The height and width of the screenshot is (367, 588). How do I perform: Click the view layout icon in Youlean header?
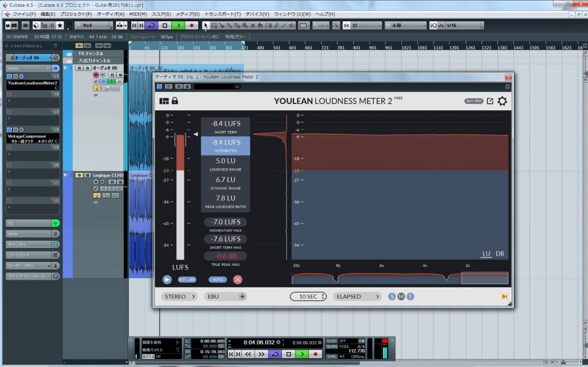tap(164, 101)
